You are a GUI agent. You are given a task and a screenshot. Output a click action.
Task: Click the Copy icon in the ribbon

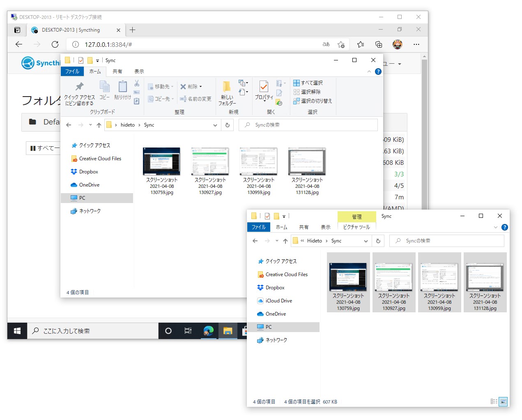(105, 90)
